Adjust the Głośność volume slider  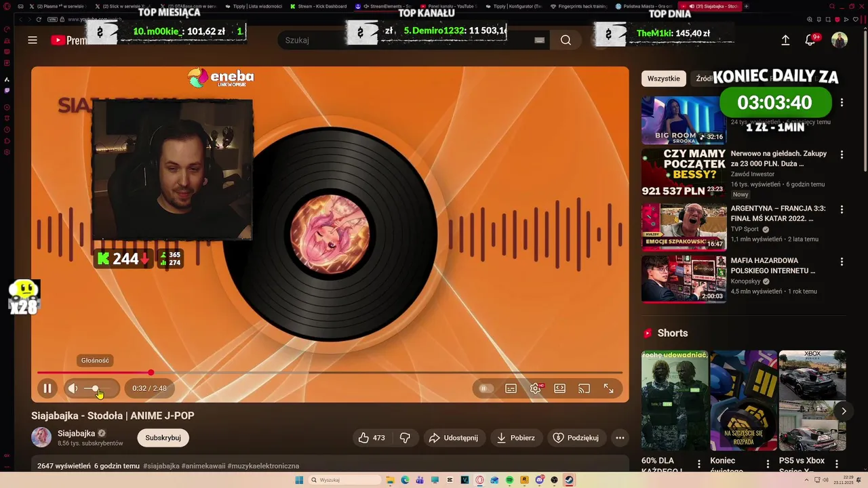(97, 388)
